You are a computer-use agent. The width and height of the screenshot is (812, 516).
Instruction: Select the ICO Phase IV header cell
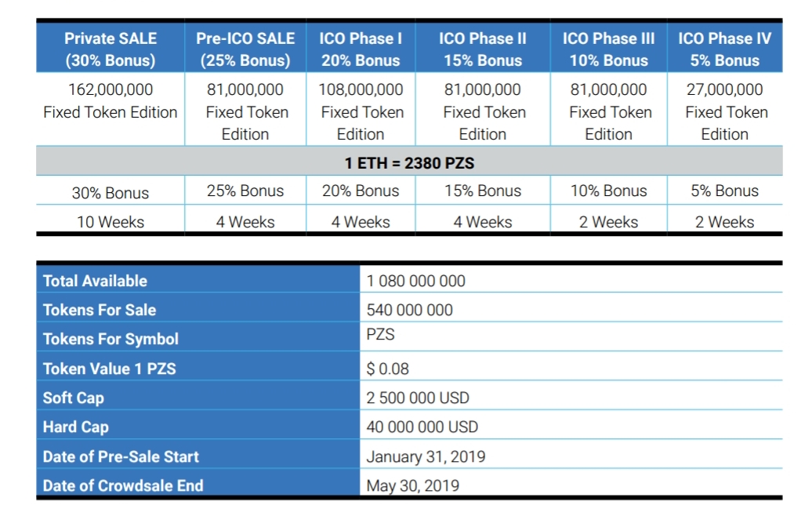coord(725,49)
